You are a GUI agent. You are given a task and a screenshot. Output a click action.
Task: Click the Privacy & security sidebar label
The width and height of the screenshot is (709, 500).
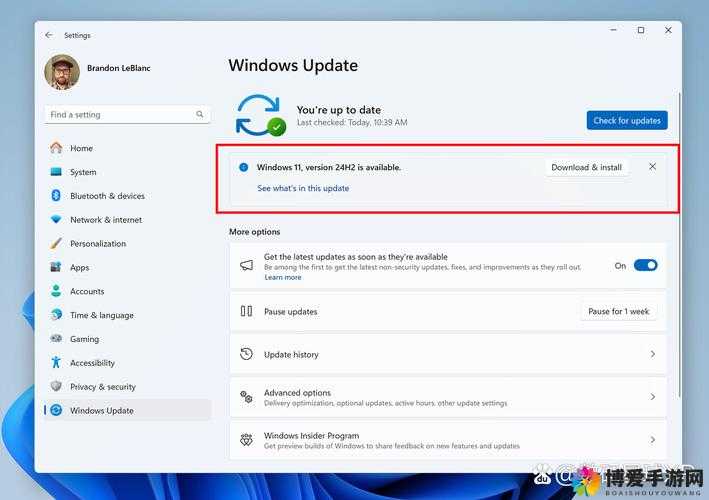[103, 387]
